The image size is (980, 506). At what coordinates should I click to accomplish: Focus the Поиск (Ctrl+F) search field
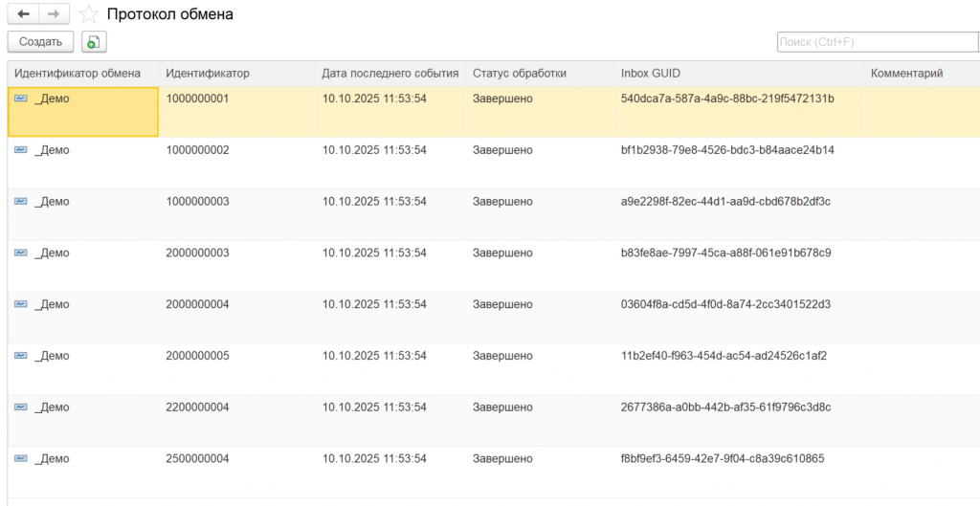pyautogui.click(x=876, y=42)
